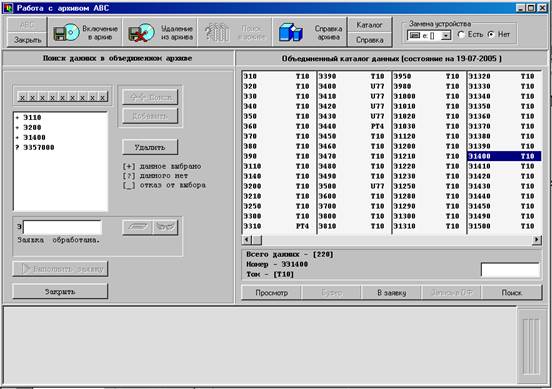Select catalog row Э810
552x389 pixels.
point(354,226)
